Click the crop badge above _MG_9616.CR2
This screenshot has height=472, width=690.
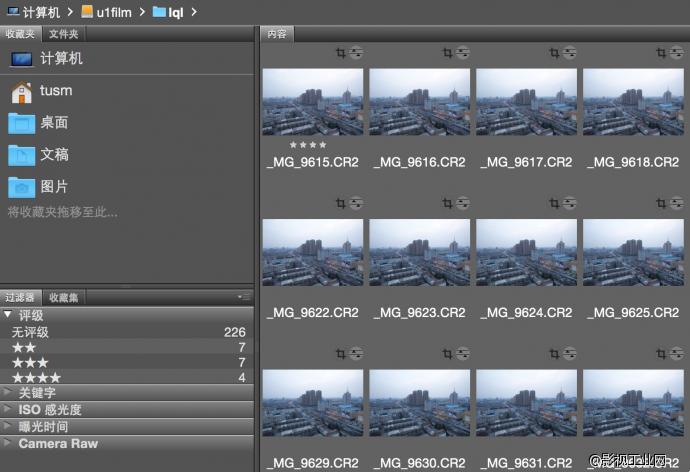tap(448, 53)
